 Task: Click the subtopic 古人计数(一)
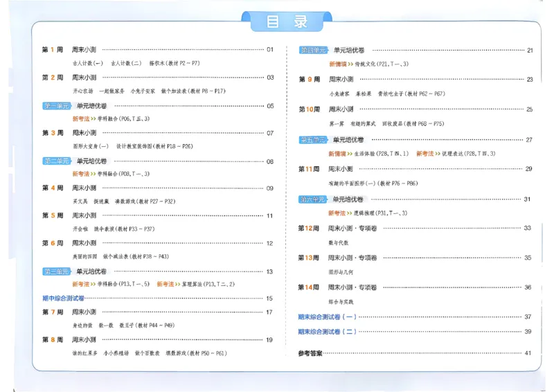(88, 63)
